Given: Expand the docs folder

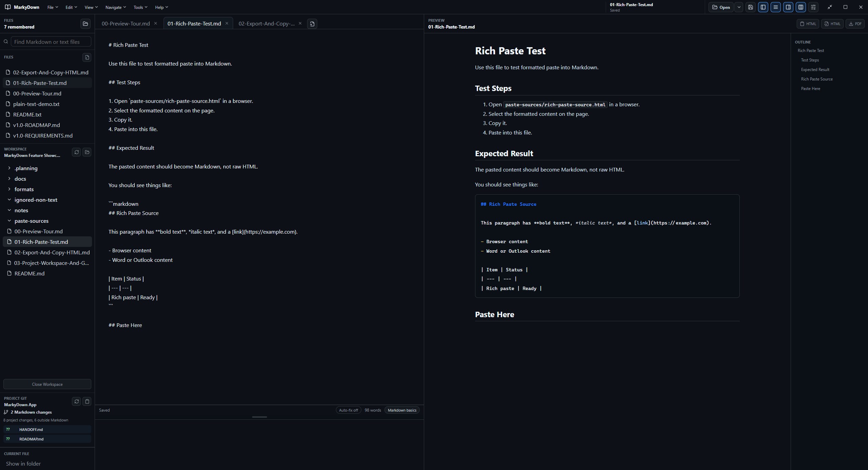Looking at the screenshot, I should click(9, 179).
